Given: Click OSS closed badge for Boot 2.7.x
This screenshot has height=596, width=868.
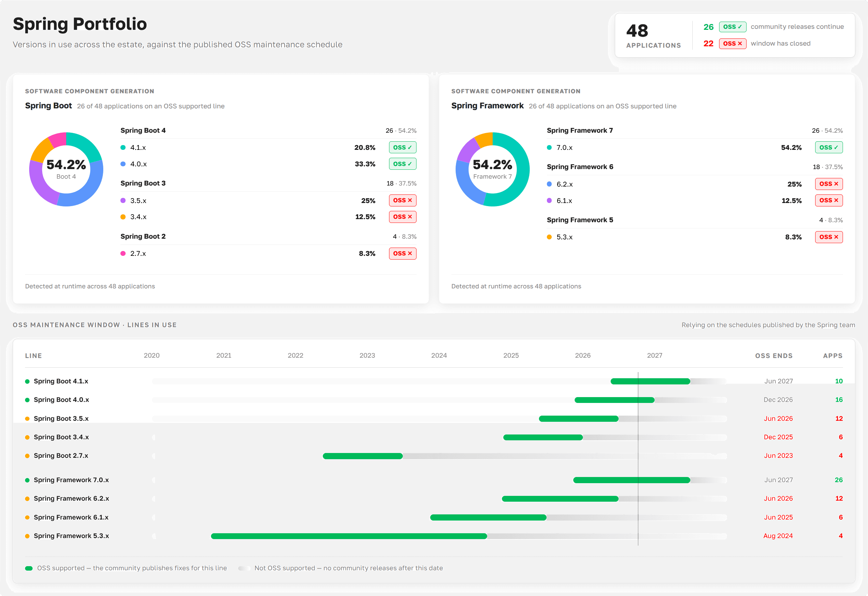Looking at the screenshot, I should pos(402,253).
